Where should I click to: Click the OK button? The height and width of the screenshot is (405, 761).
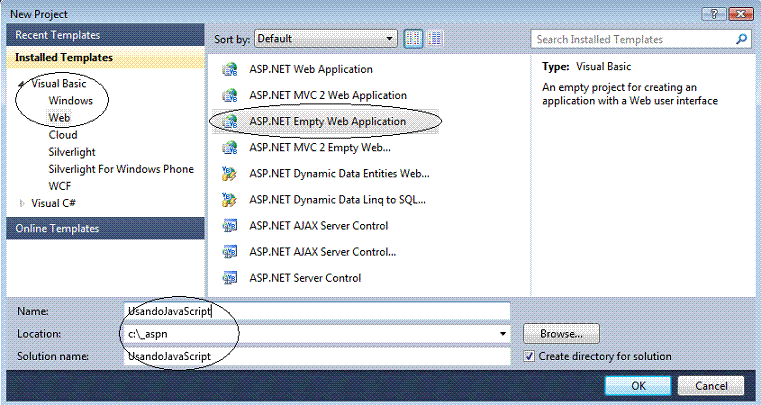click(638, 386)
